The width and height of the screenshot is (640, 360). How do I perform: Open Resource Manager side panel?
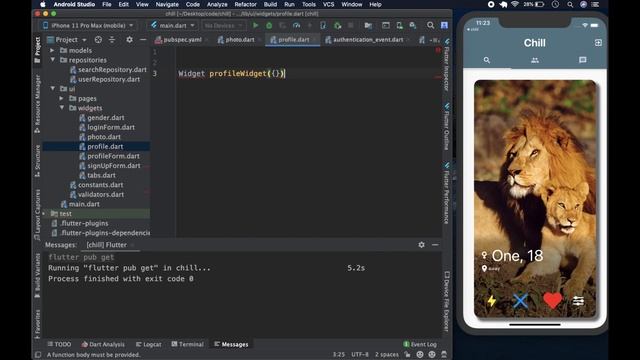tap(37, 104)
